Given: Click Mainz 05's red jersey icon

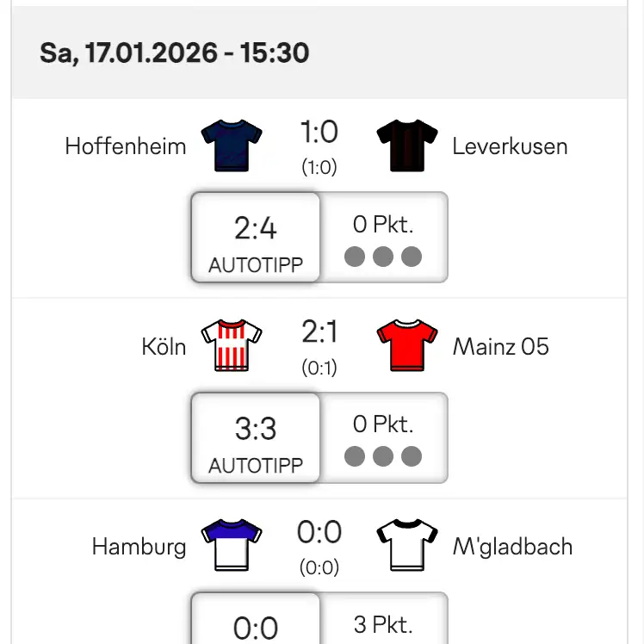Looking at the screenshot, I should pyautogui.click(x=408, y=346).
